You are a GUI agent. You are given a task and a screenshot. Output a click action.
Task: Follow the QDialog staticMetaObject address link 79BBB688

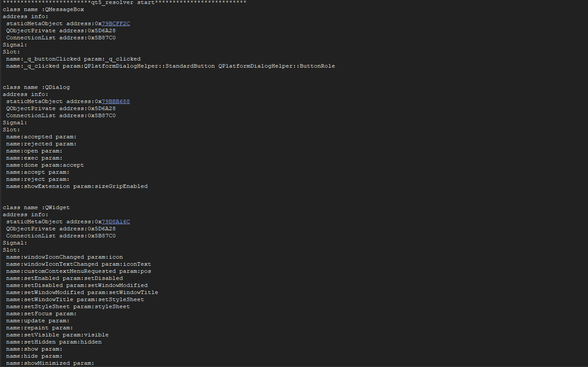click(116, 101)
